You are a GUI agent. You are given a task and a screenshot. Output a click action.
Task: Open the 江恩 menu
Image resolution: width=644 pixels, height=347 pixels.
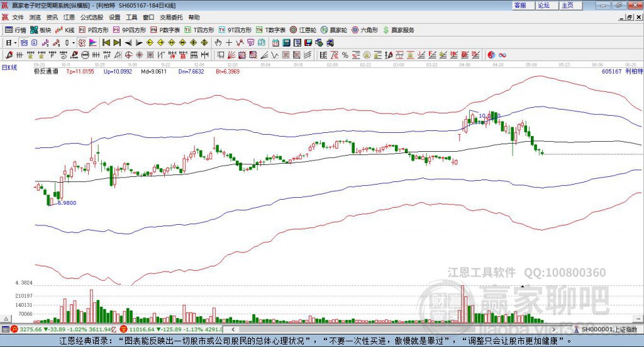(69, 17)
